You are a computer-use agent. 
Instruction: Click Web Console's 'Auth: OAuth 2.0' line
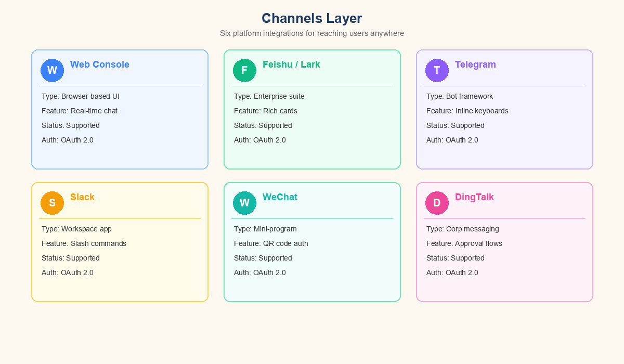click(68, 140)
